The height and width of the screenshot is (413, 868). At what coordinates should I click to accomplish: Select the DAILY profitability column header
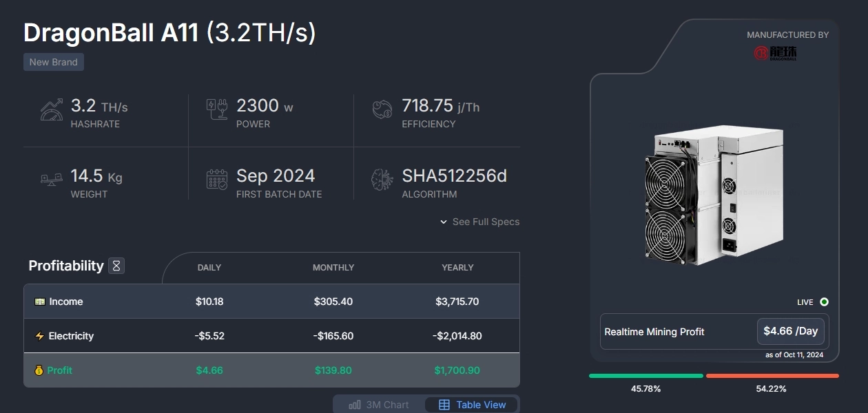(x=209, y=267)
